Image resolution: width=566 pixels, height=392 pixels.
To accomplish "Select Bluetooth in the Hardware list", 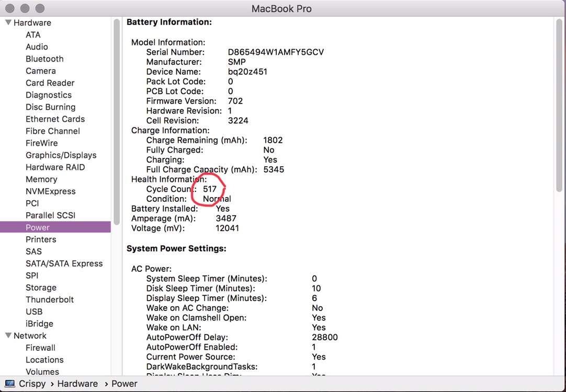I will [44, 59].
